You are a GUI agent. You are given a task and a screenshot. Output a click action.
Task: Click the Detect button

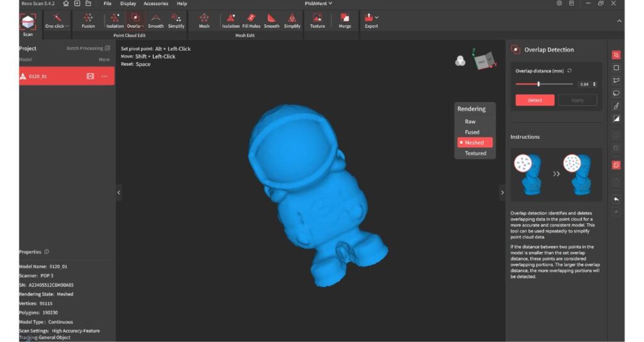[x=535, y=100]
